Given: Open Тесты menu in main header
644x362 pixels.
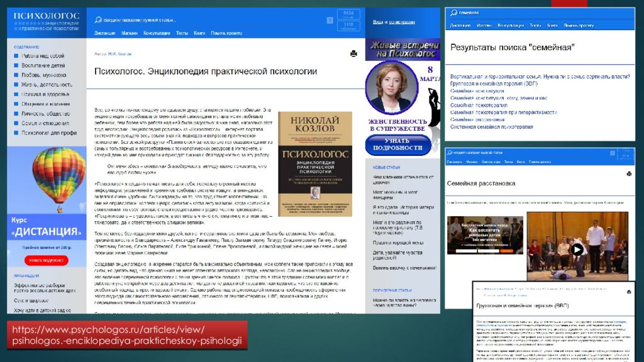Looking at the screenshot, I should pyautogui.click(x=182, y=33).
